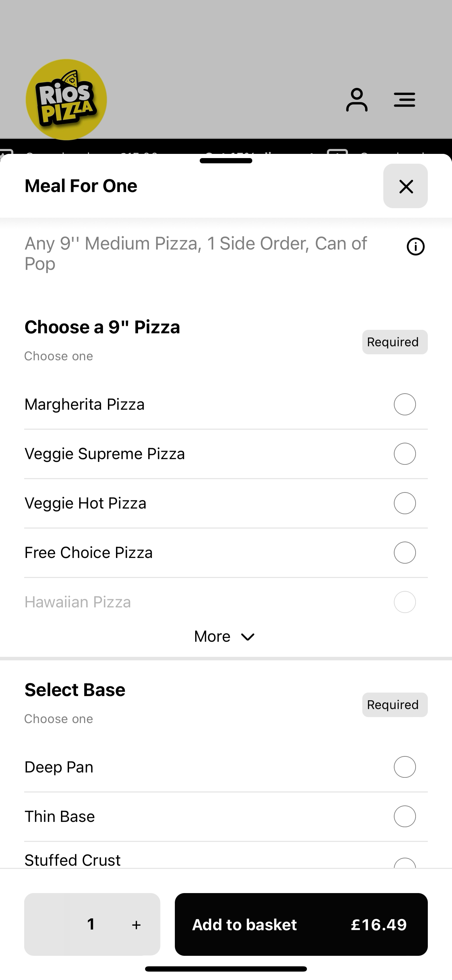Tap the Rios Pizza logo
Viewport: 452px width, 980px height.
[66, 100]
